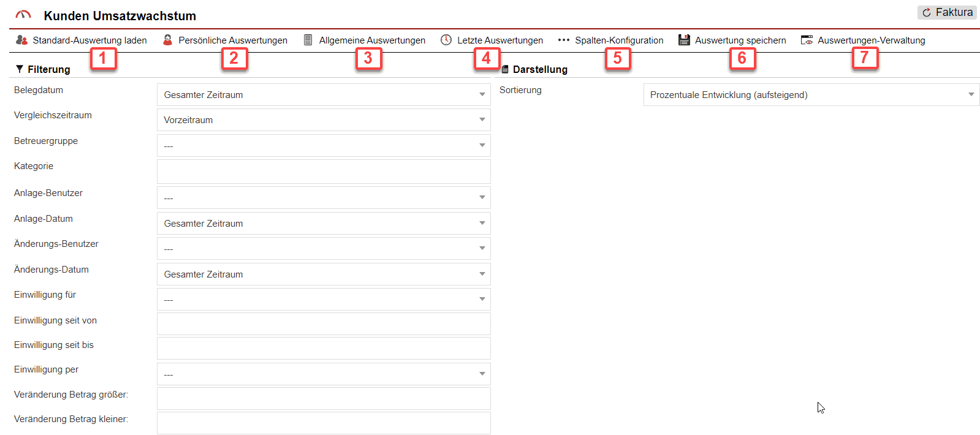Click the Auswertung speichern label

click(x=740, y=40)
